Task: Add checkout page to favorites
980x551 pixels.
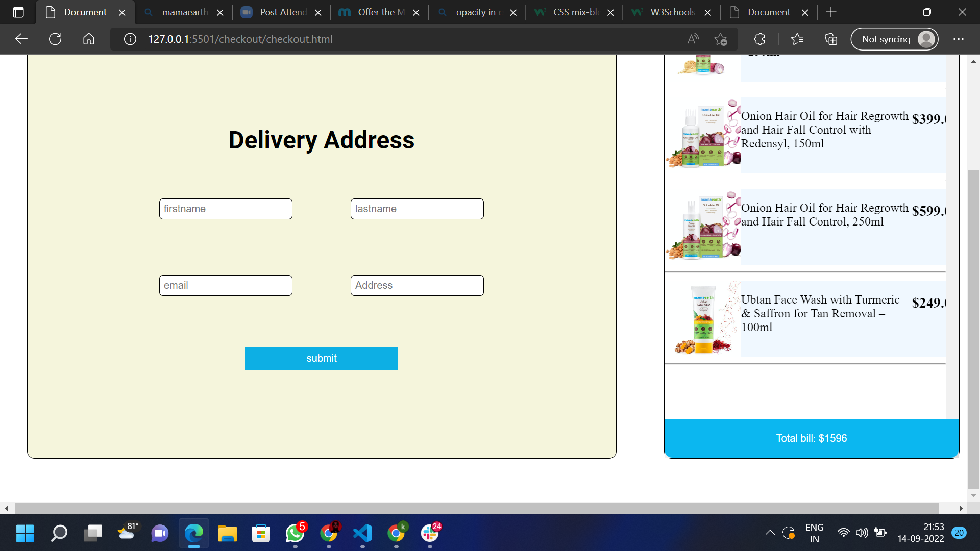Action: [x=721, y=39]
